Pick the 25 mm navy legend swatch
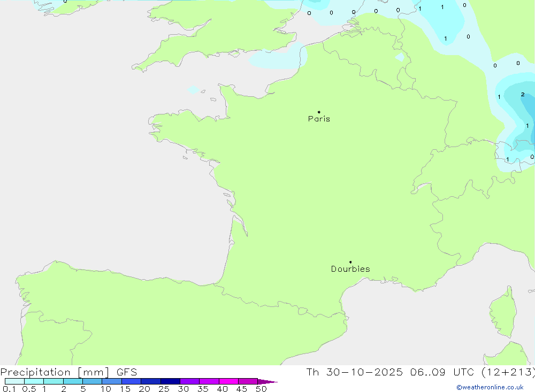Image resolution: width=535 pixels, height=392 pixels. click(170, 381)
